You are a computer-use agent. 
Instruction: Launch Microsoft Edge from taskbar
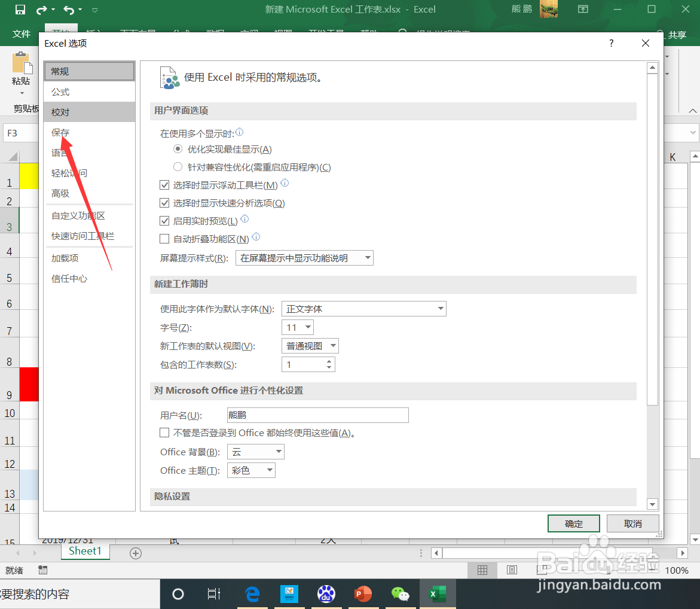(252, 594)
